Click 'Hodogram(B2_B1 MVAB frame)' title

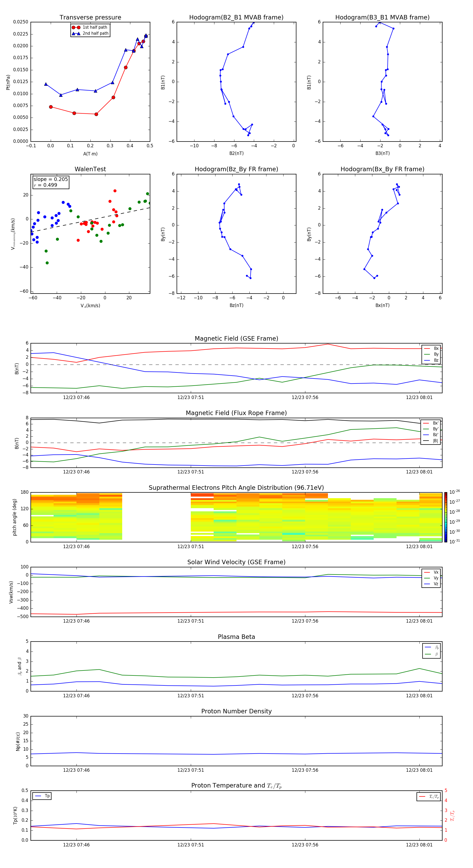tap(236, 17)
